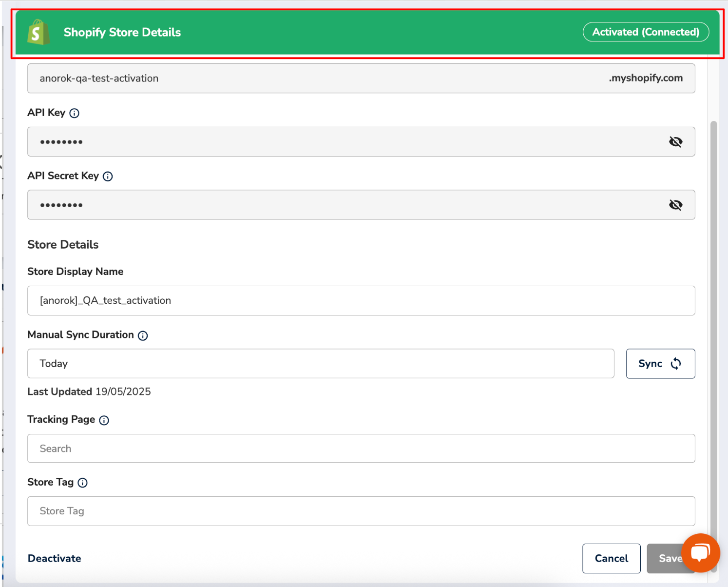Open the Tracking Page search dropdown
The height and width of the screenshot is (587, 728).
361,449
